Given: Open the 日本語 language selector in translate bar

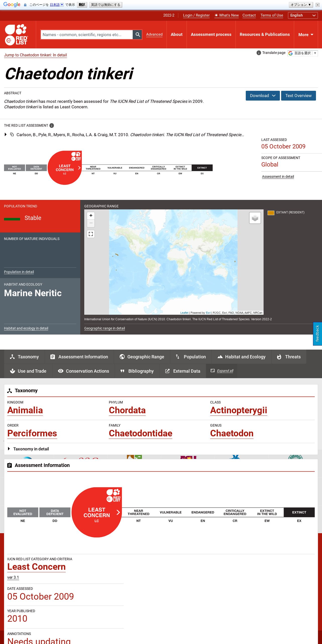Looking at the screenshot, I should pos(57,5).
